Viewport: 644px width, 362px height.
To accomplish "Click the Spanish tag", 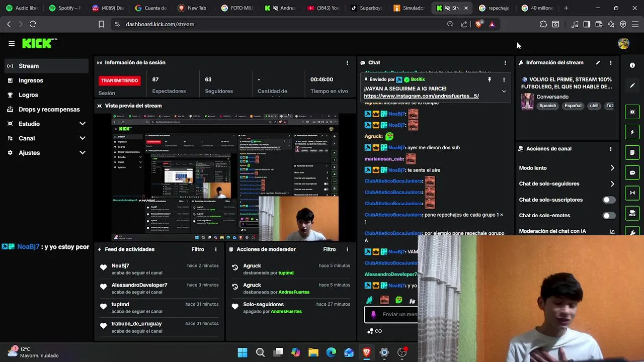I will (547, 106).
